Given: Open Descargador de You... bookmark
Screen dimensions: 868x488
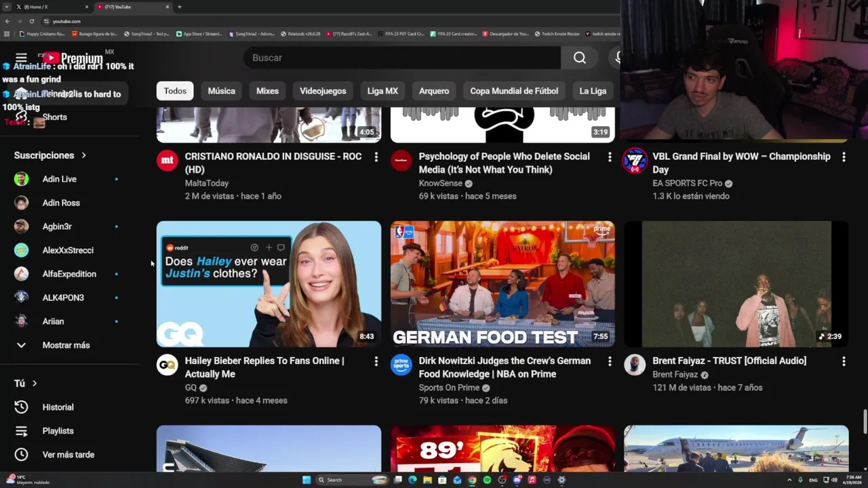Looking at the screenshot, I should point(505,34).
